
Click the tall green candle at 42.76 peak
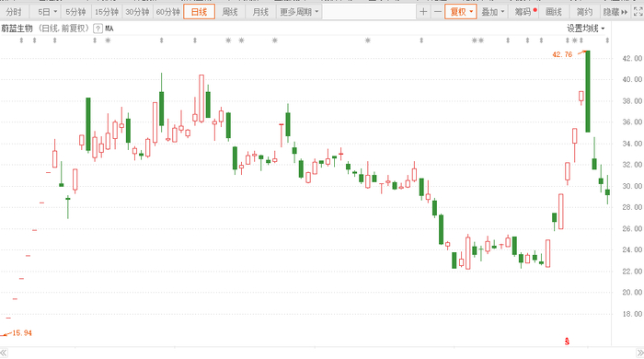point(588,91)
